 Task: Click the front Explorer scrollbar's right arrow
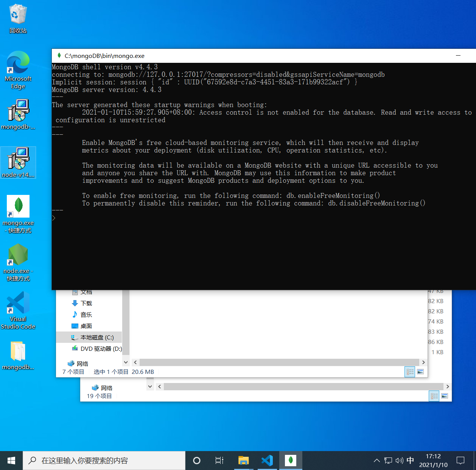pos(423,362)
